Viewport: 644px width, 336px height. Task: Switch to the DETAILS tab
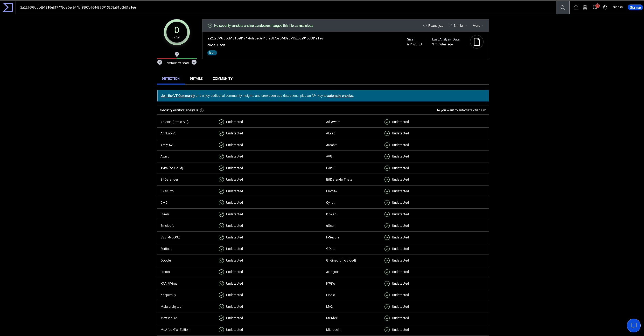[196, 78]
